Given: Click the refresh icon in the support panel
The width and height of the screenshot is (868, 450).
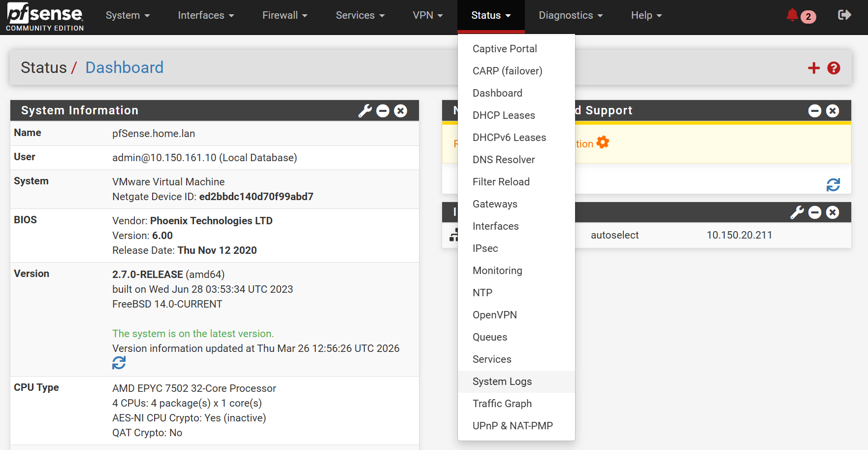Looking at the screenshot, I should tap(833, 185).
